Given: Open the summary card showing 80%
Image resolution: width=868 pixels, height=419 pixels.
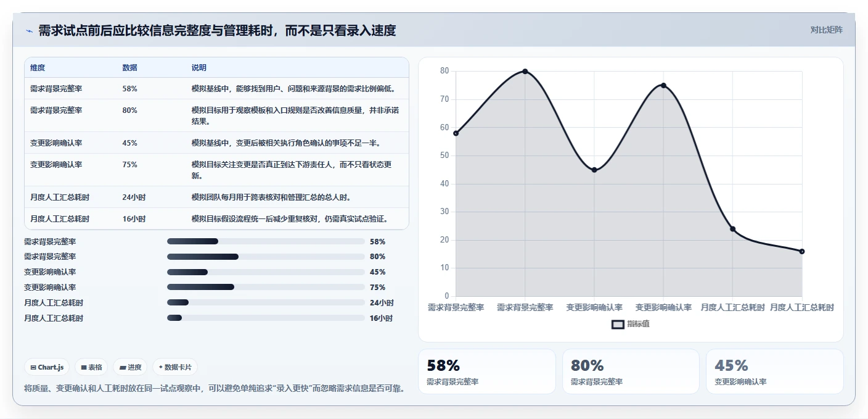Looking at the screenshot, I should pyautogui.click(x=631, y=371).
